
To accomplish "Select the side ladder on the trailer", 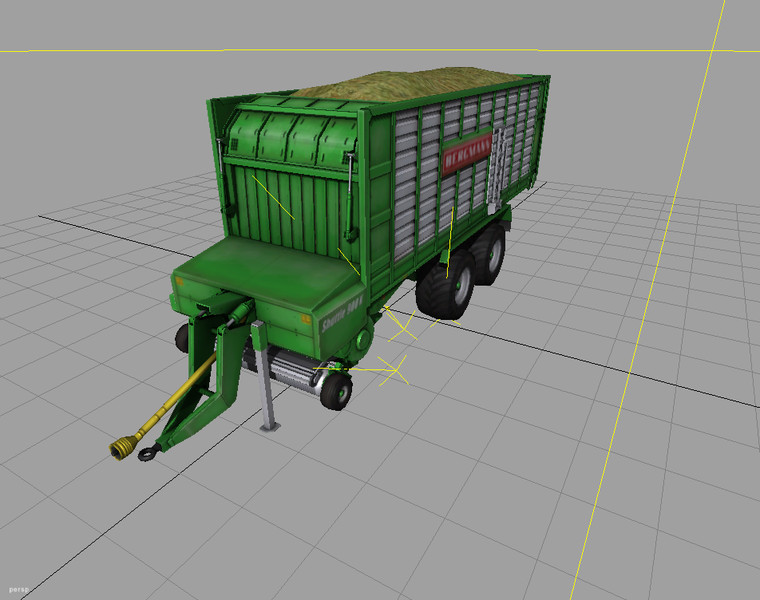I will coord(496,170).
